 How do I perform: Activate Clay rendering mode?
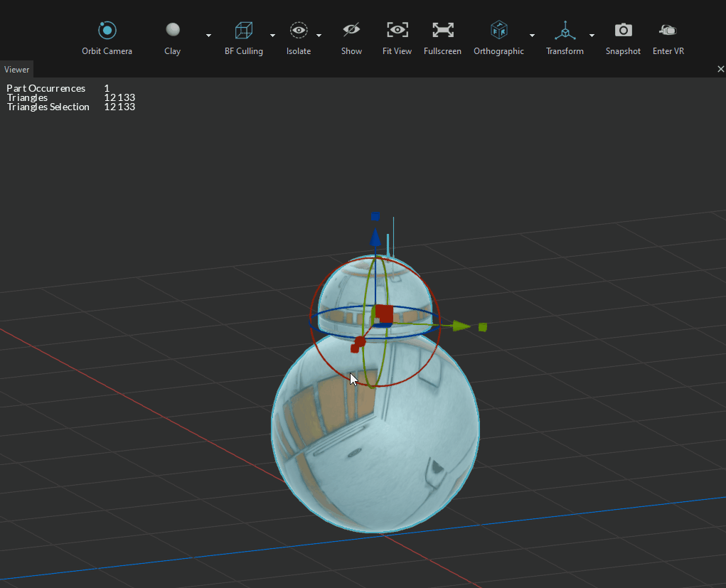[172, 30]
